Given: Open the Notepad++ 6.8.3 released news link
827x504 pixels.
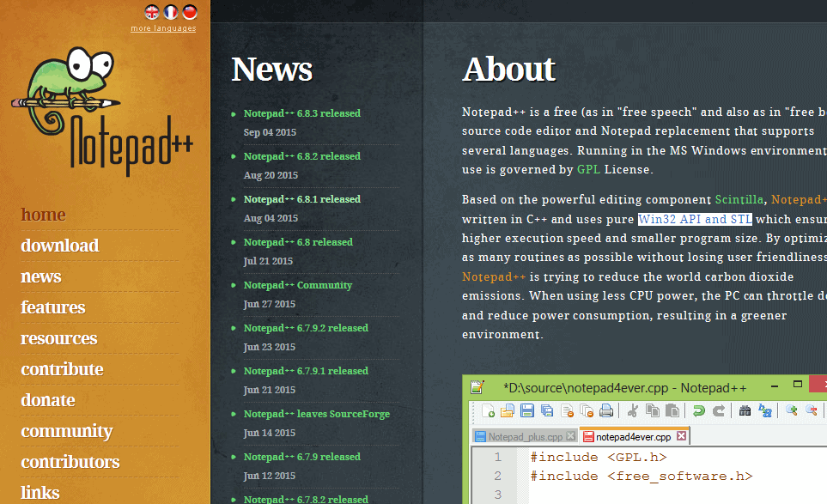Looking at the screenshot, I should pos(302,113).
